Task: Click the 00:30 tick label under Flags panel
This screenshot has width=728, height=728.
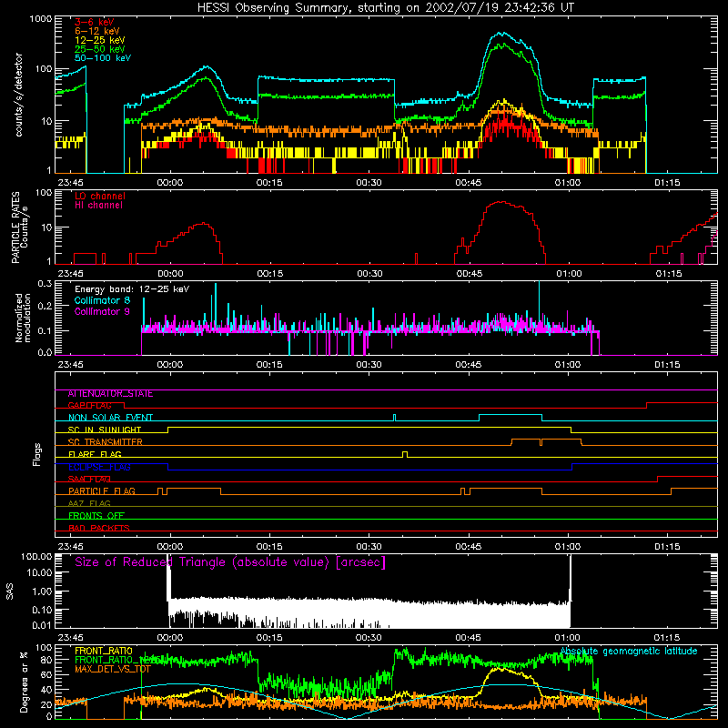Action: click(x=369, y=547)
